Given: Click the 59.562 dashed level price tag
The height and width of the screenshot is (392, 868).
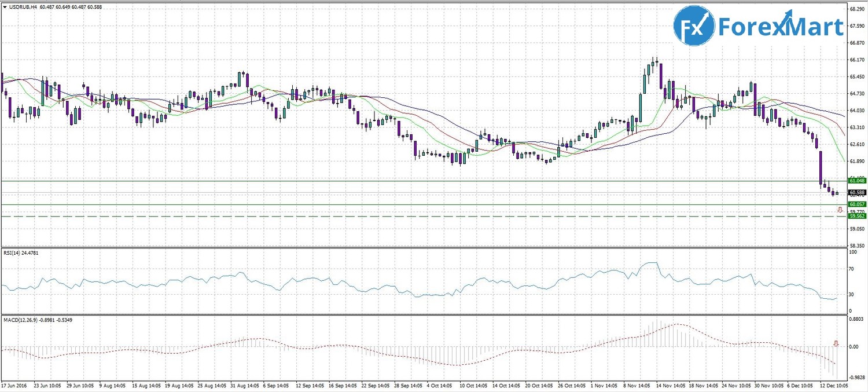Looking at the screenshot, I should click(x=856, y=216).
